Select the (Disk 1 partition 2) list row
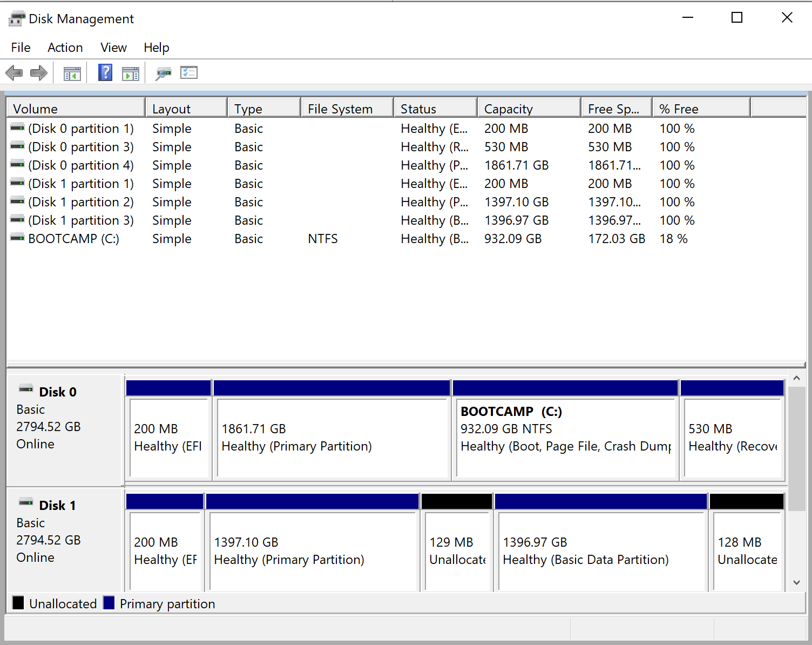The height and width of the screenshot is (645, 812). pos(81,202)
